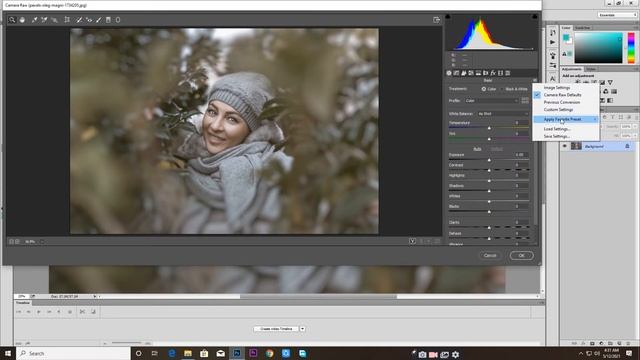Select the Color treatment radio button
This screenshot has width=640, height=360.
point(484,89)
